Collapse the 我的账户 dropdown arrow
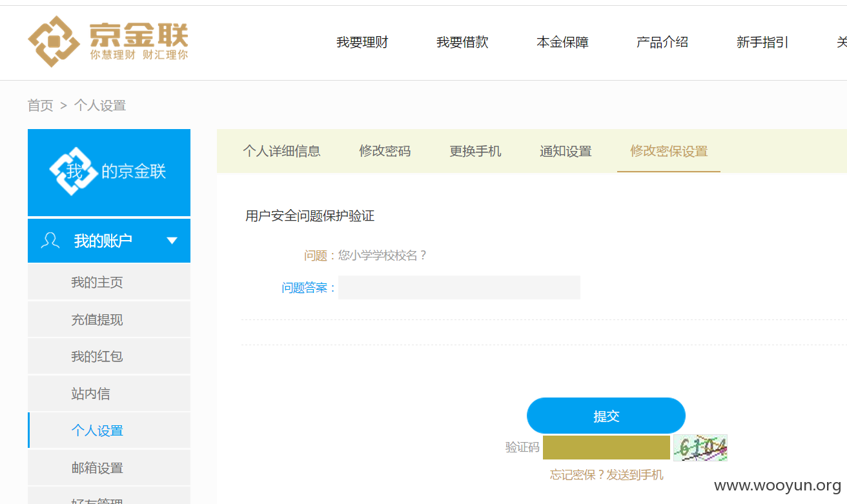Image resolution: width=847 pixels, height=504 pixels. point(172,241)
